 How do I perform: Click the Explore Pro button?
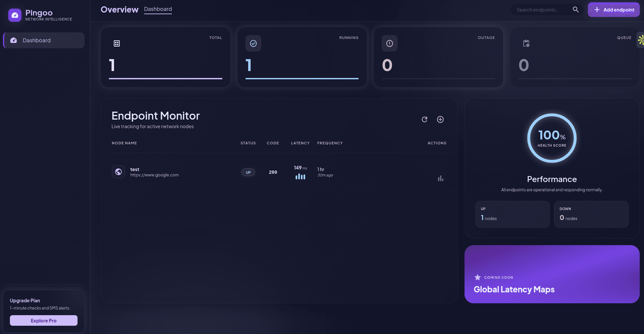coord(44,320)
